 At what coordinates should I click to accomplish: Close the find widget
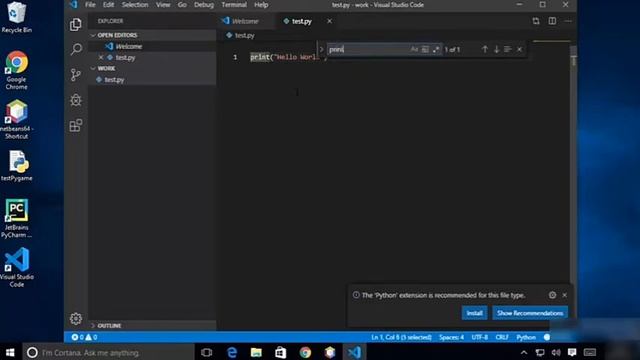point(520,49)
